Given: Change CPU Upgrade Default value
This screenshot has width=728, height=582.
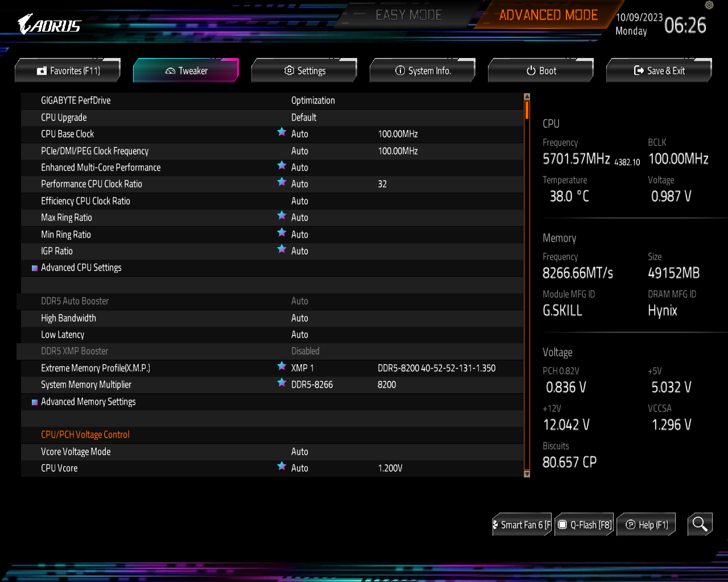Looking at the screenshot, I should point(304,118).
